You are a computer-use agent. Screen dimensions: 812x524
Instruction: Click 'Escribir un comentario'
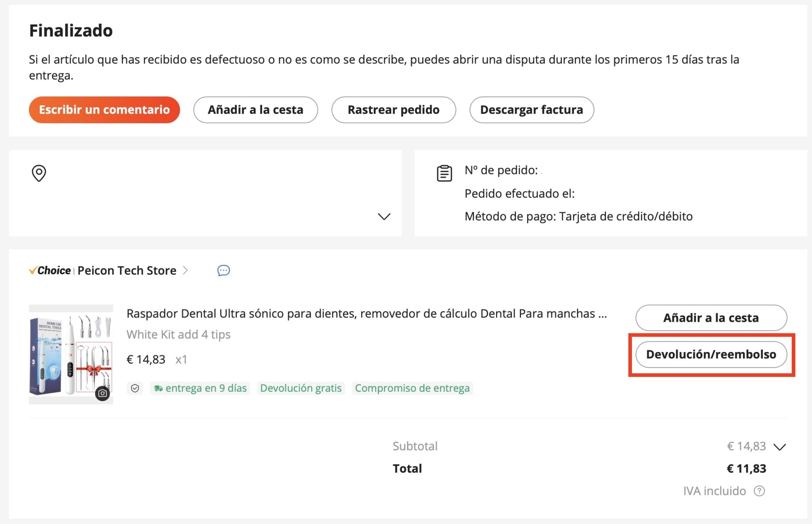(104, 110)
